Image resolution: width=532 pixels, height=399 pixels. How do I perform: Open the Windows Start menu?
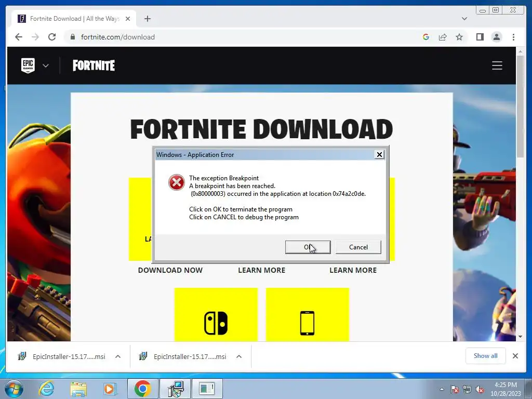tap(14, 389)
